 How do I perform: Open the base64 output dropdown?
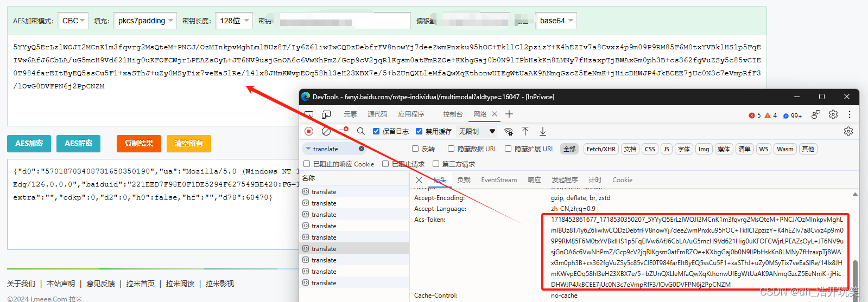click(x=556, y=21)
